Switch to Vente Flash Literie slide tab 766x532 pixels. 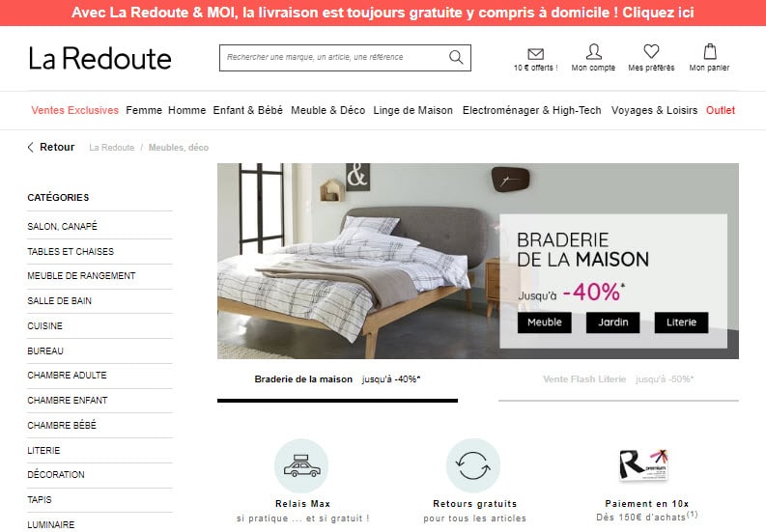(x=618, y=379)
